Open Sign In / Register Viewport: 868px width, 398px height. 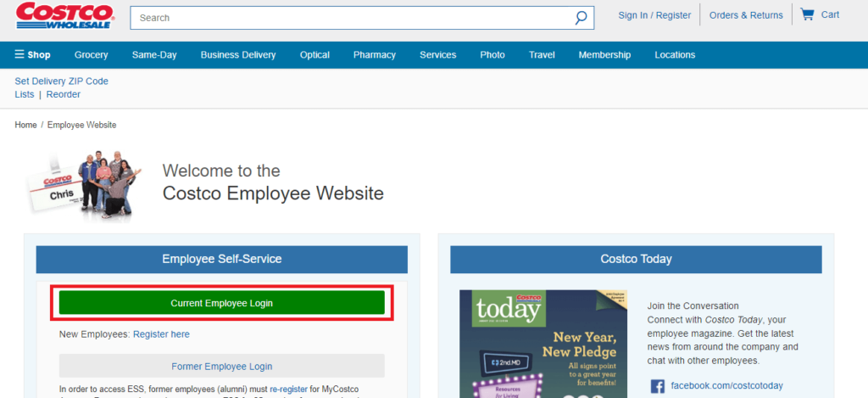[x=654, y=15]
